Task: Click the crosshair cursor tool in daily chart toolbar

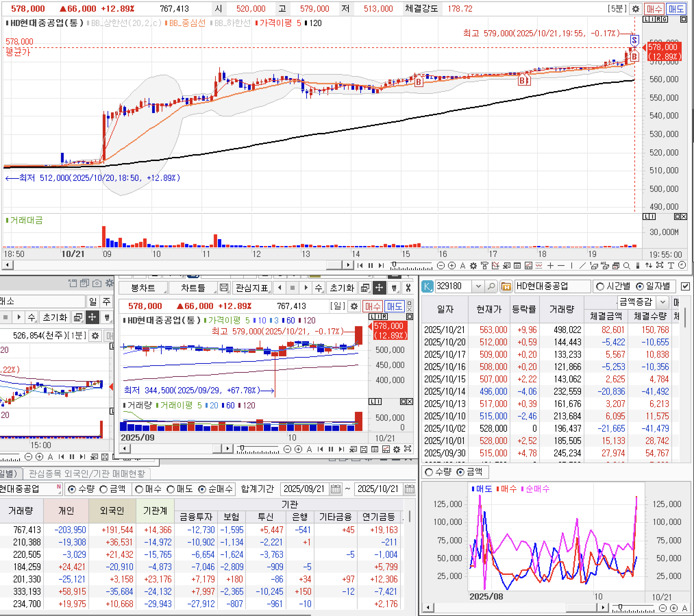Action: (x=379, y=288)
